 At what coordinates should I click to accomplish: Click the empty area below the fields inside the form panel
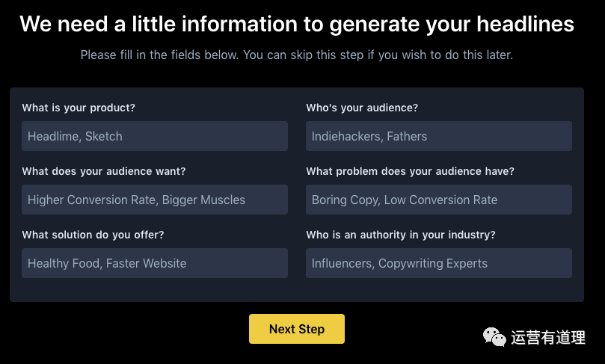297,290
